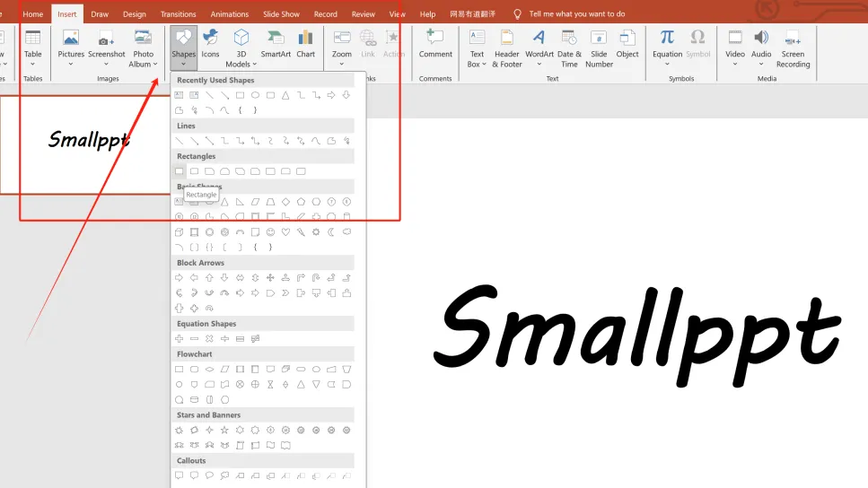868x488 pixels.
Task: Choose the flowchart document shape
Action: (270, 369)
